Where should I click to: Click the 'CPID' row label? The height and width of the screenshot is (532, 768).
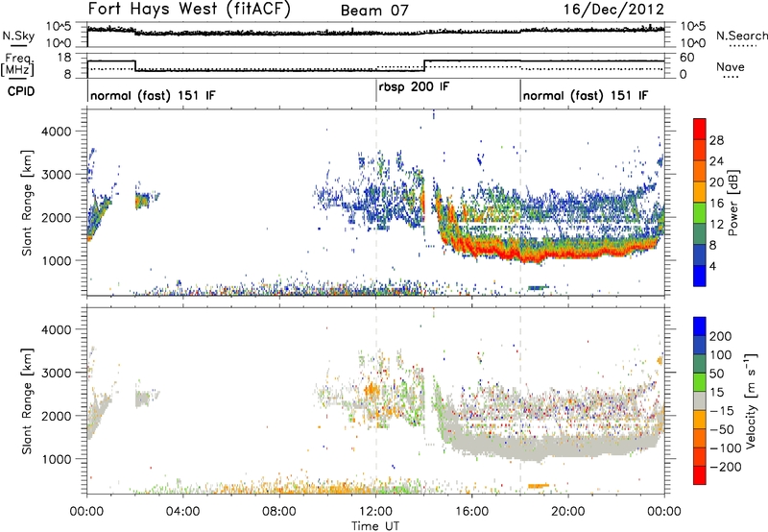tap(21, 91)
